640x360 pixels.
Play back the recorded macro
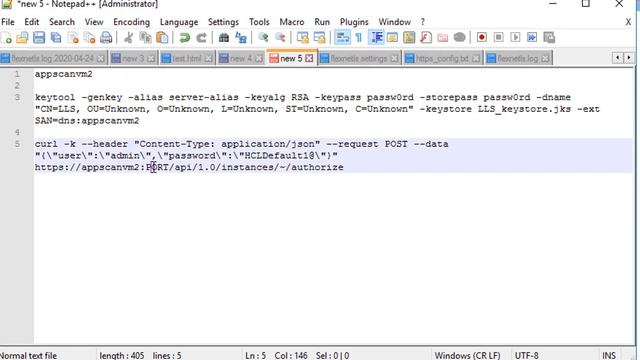[515, 38]
